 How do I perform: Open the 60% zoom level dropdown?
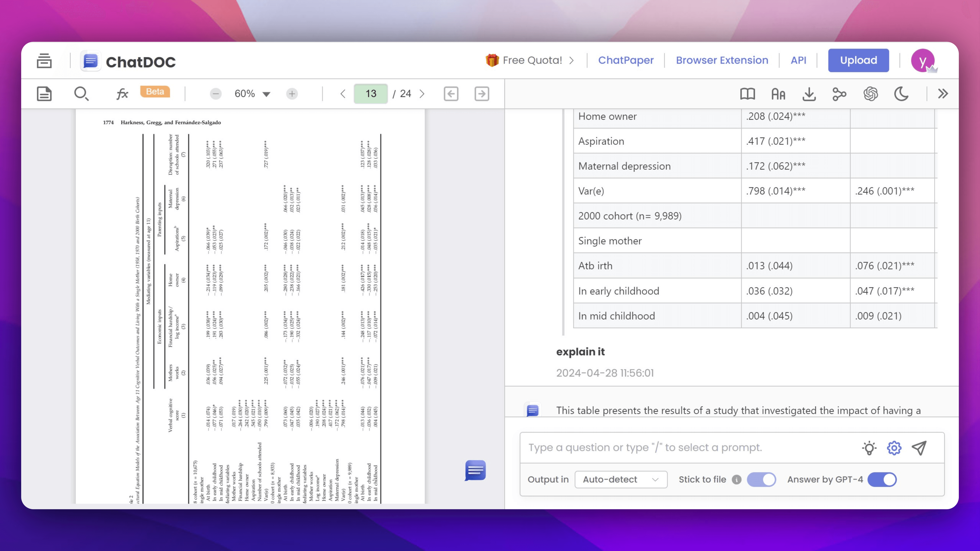click(x=252, y=94)
